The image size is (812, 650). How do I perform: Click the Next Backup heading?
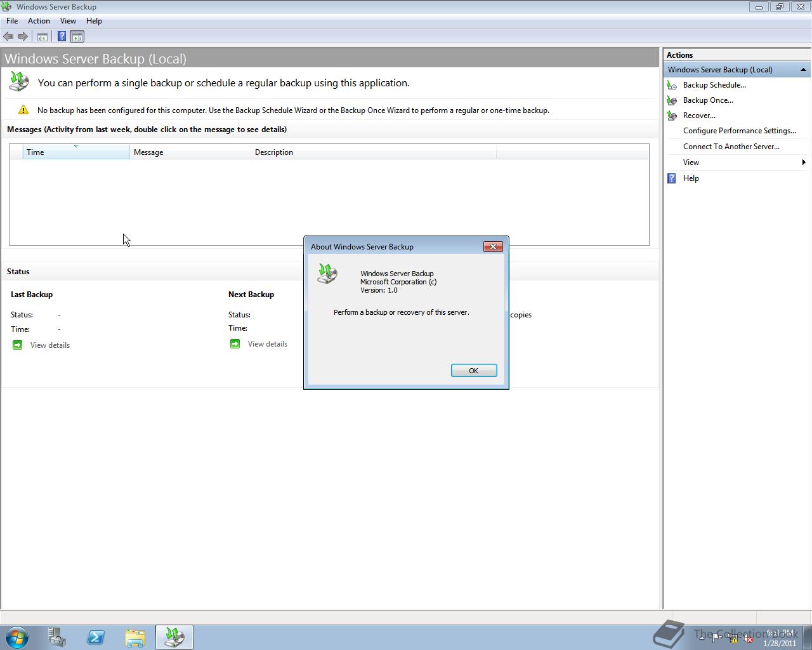pyautogui.click(x=251, y=295)
